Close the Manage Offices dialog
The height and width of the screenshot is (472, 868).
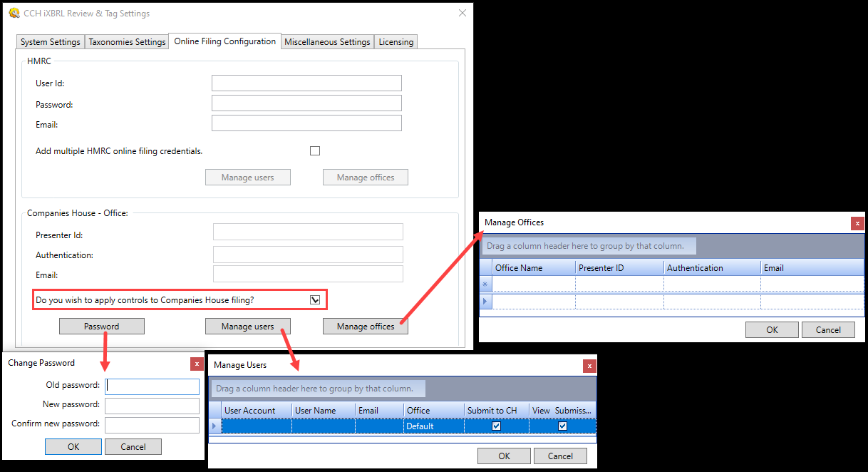click(x=857, y=223)
